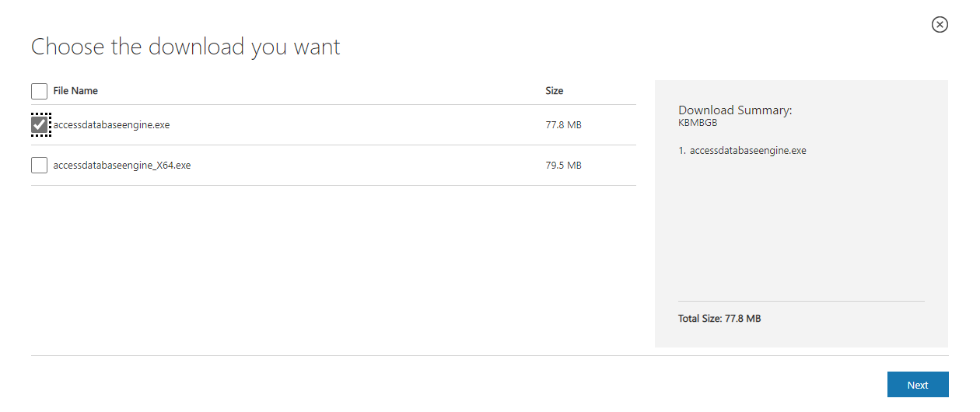This screenshot has width=980, height=412.
Task: Select the accessdatabaseengine.exe file name label
Action: (111, 124)
